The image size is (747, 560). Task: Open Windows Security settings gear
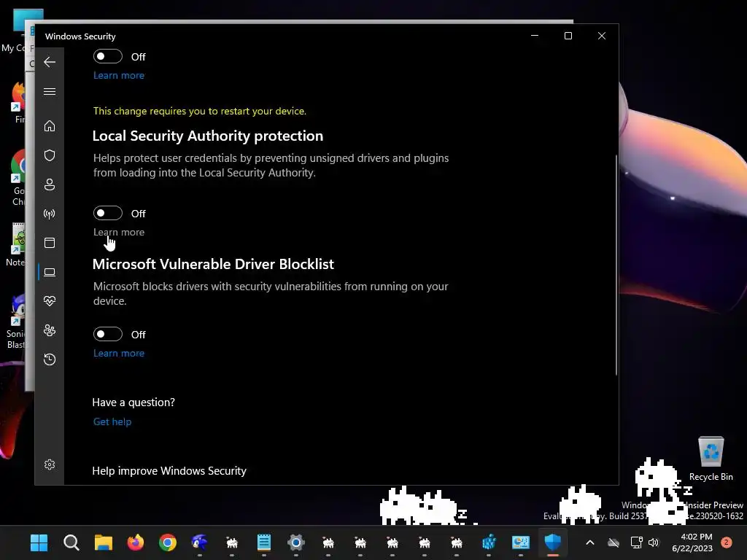pos(50,464)
